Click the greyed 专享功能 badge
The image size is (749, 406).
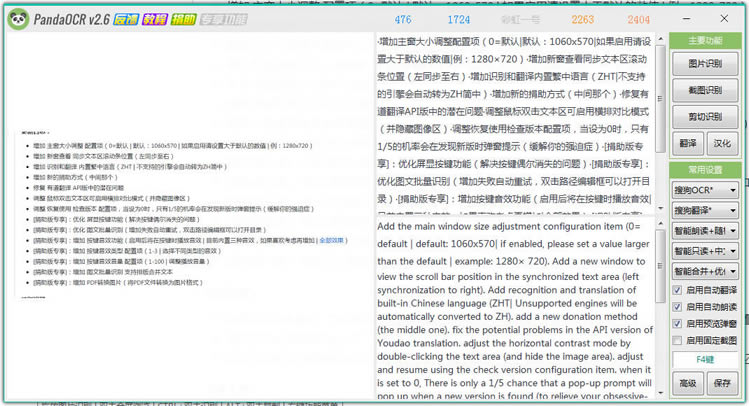[x=224, y=20]
